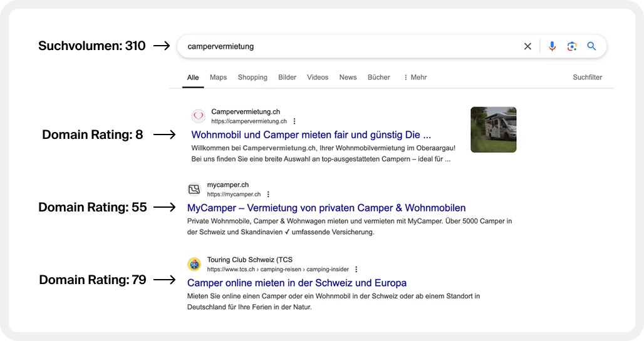Click snippet starting 'Mieten Sie online einen Camper'
The width and height of the screenshot is (644, 341).
[333, 302]
